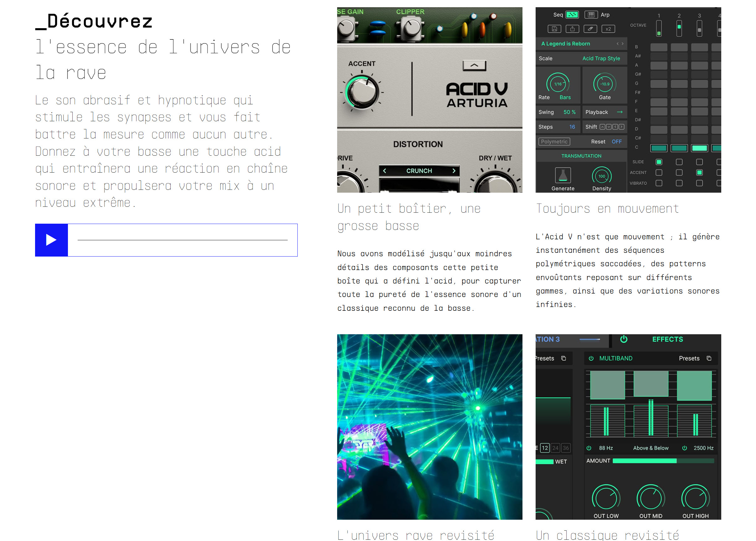
Task: Click the Shift left arrow
Action: 615,127
